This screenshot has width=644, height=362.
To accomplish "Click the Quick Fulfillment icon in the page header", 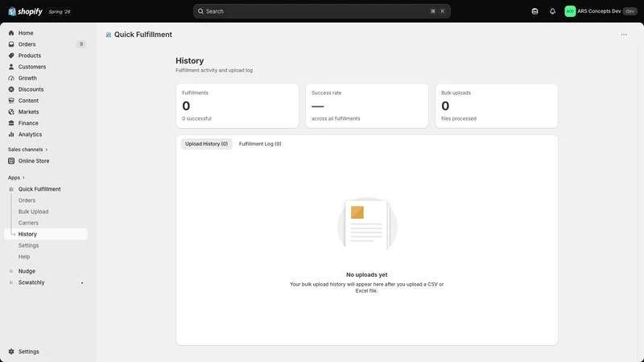I will tap(109, 35).
